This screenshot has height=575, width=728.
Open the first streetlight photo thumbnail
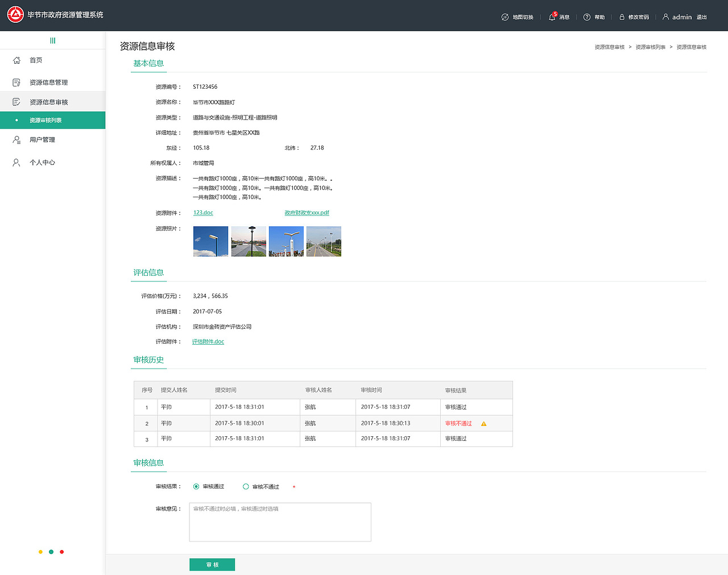coord(210,241)
